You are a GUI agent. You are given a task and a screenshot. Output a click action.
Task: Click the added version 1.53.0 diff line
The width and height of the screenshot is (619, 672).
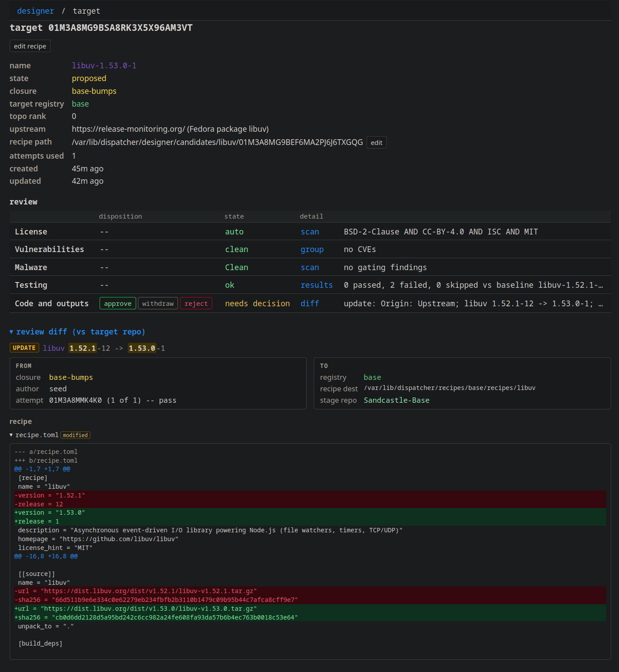pos(310,513)
